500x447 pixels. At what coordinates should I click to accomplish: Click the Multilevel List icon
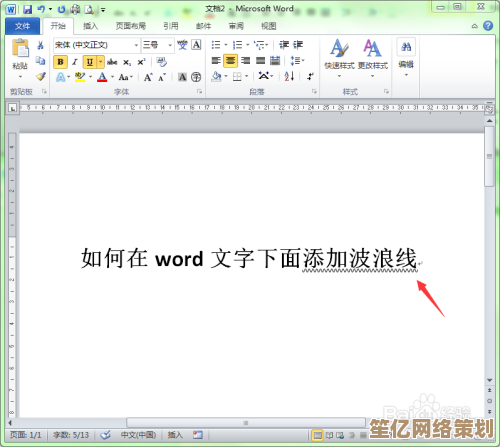(x=259, y=45)
